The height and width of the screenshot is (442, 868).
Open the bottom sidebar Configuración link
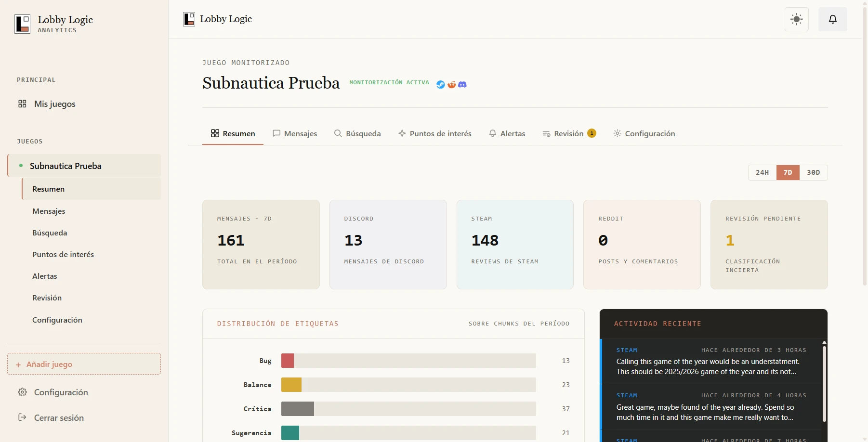tap(84, 392)
